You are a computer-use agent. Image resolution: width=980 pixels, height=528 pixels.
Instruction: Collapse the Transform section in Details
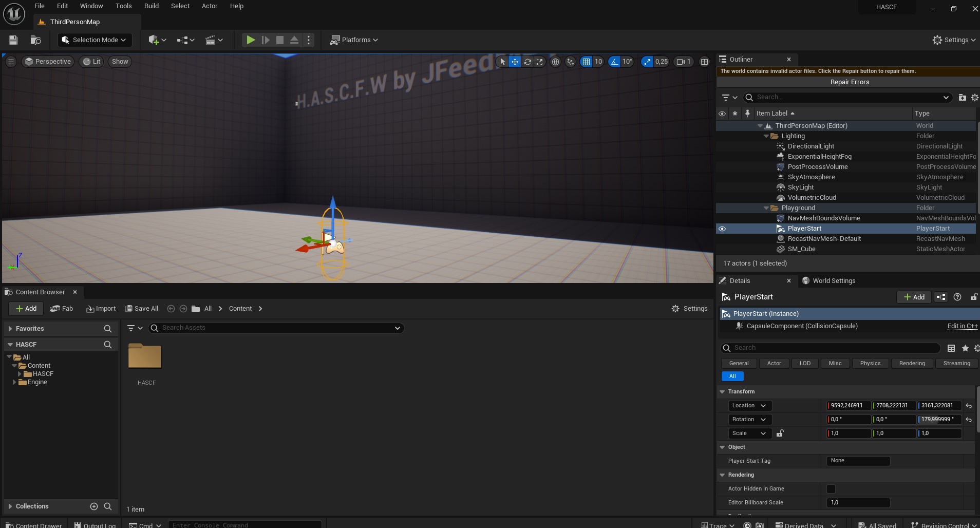pos(722,392)
